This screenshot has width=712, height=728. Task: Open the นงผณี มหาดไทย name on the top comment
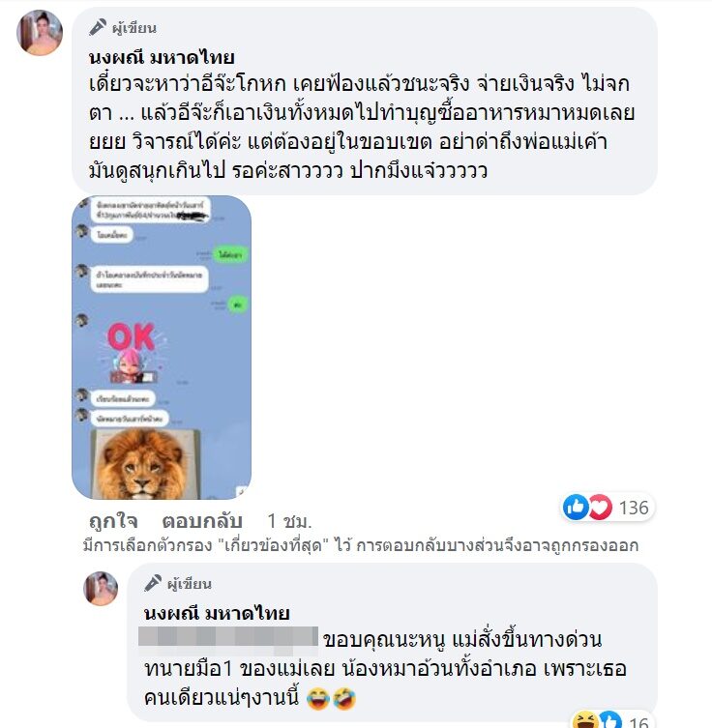[162, 58]
